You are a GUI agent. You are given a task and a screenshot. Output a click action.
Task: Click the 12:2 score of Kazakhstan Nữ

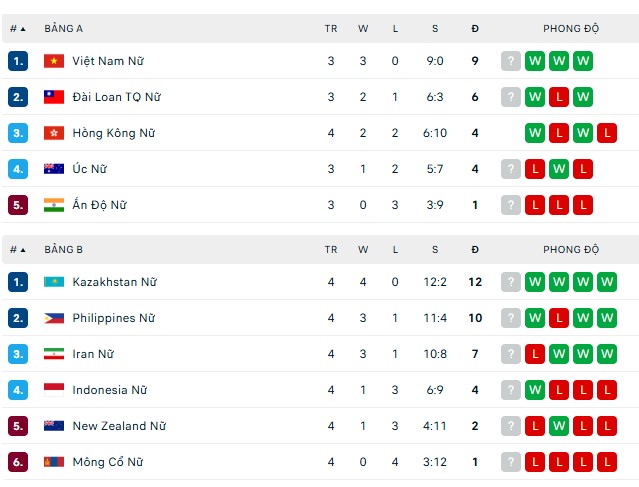tap(435, 282)
